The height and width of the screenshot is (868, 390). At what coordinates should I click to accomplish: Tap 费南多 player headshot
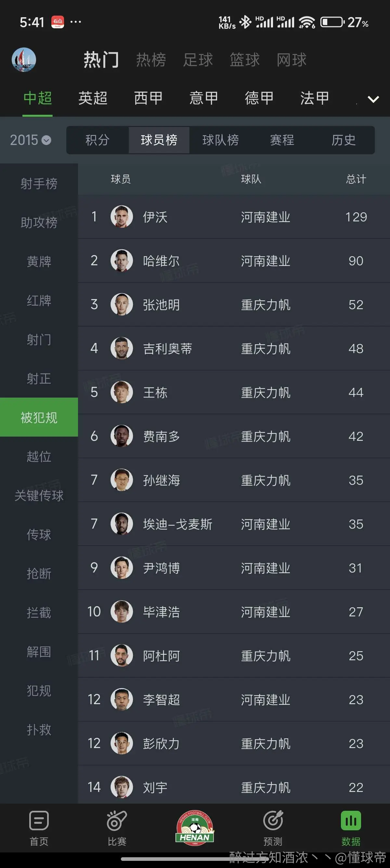coord(122,436)
